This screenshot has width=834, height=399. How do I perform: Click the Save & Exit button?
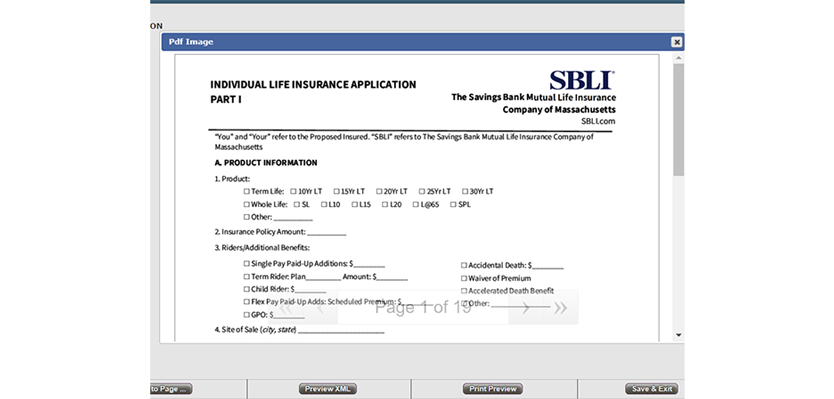[652, 389]
